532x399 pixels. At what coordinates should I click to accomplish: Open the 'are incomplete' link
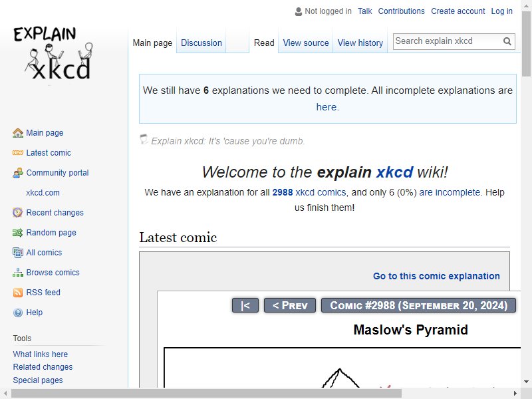click(450, 192)
